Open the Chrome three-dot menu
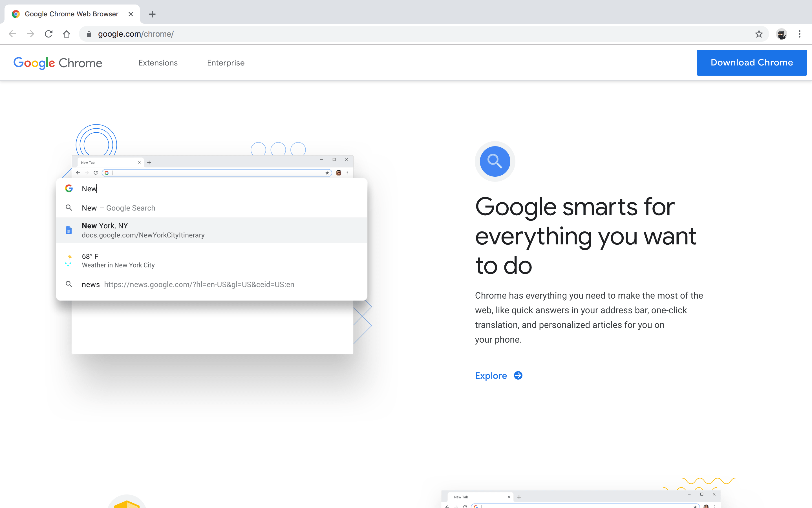This screenshot has width=812, height=508. 800,34
